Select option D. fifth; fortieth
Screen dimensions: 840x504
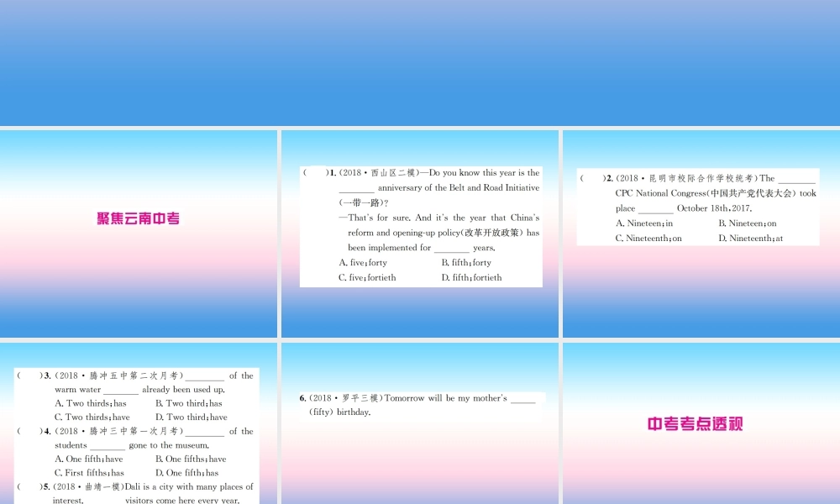[x=471, y=277]
